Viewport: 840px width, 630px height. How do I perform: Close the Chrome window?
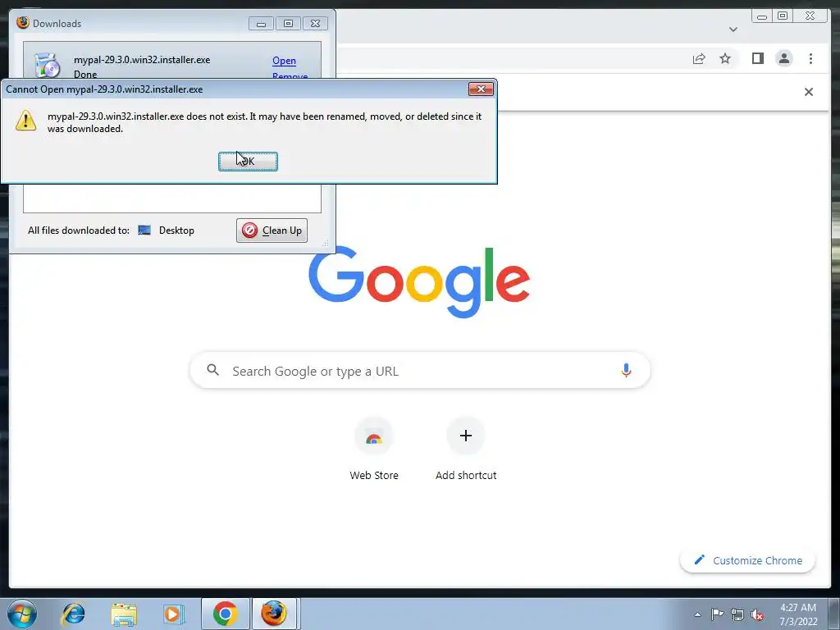[810, 16]
